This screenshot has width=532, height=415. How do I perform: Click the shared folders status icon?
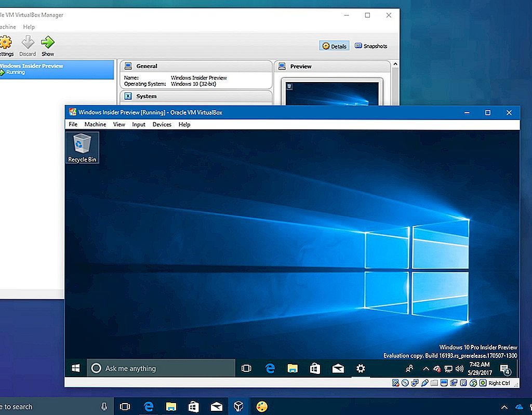[434, 383]
